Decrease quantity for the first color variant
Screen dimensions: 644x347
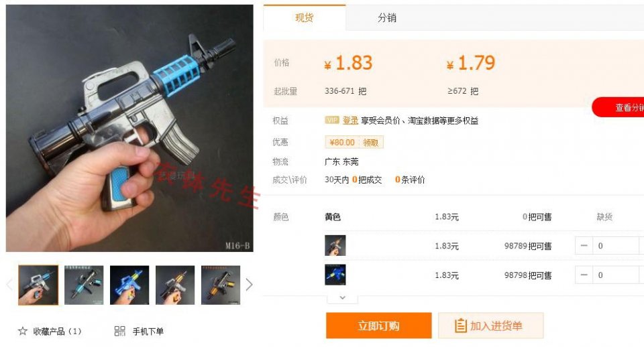[584, 246]
